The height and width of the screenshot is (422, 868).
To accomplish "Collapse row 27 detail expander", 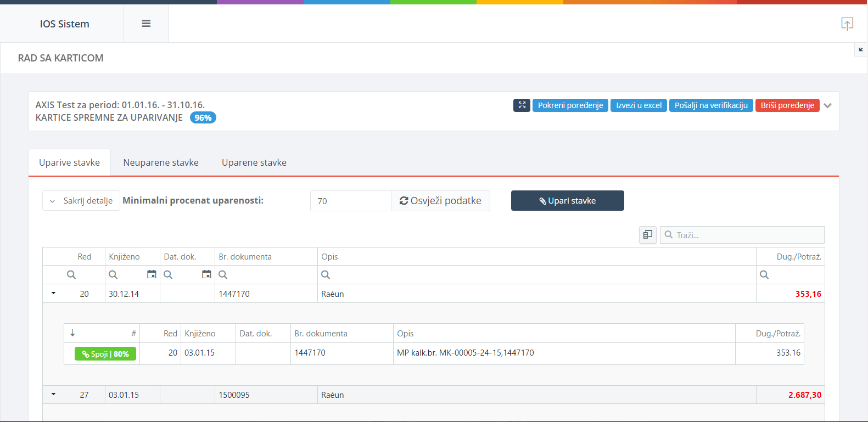I will [53, 395].
